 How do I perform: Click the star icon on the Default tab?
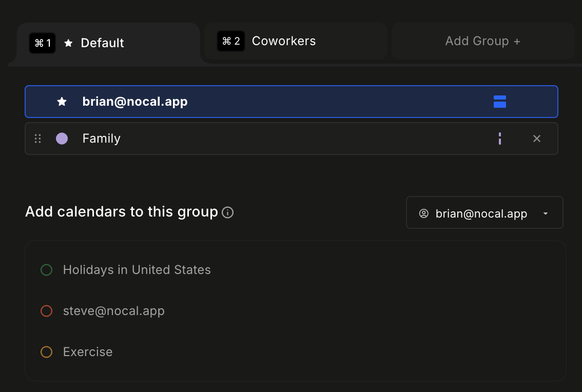point(68,43)
